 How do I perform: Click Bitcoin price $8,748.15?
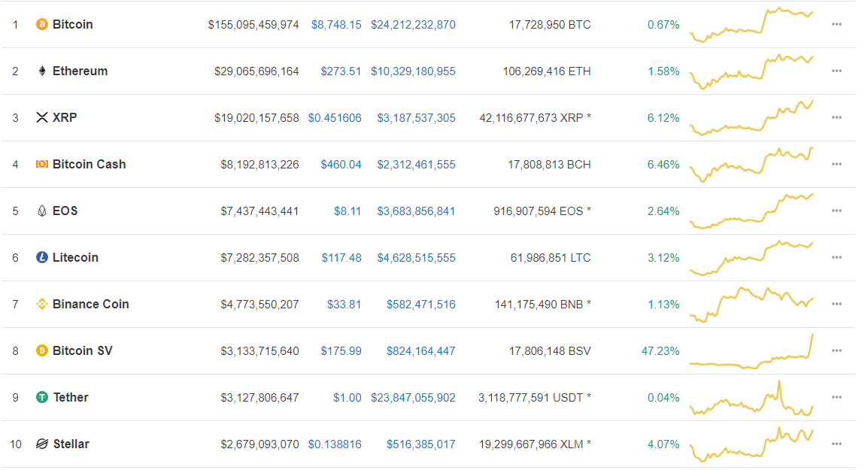[x=336, y=25]
